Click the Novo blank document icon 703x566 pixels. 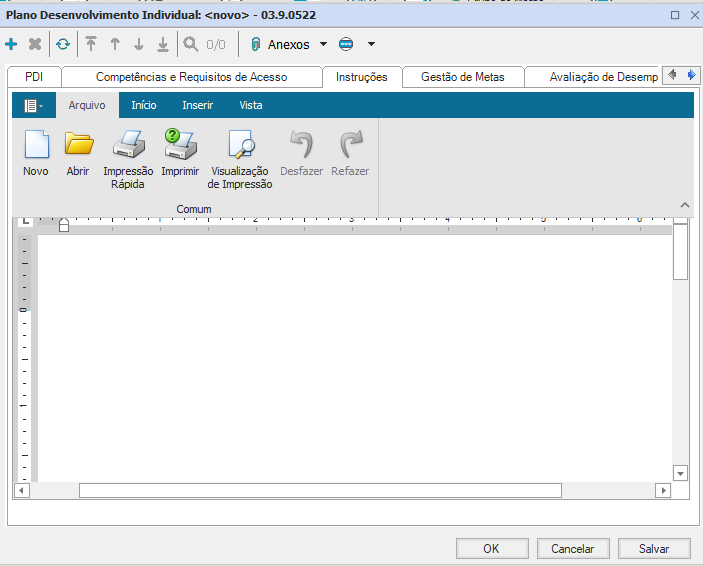(35, 146)
